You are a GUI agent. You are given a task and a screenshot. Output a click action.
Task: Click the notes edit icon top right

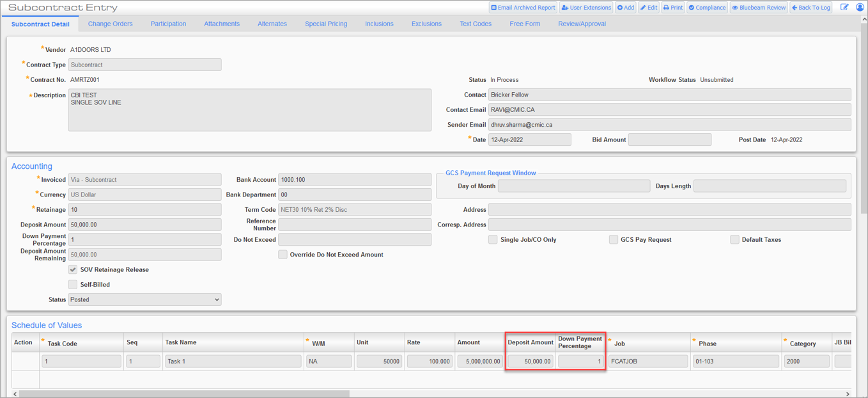point(844,8)
